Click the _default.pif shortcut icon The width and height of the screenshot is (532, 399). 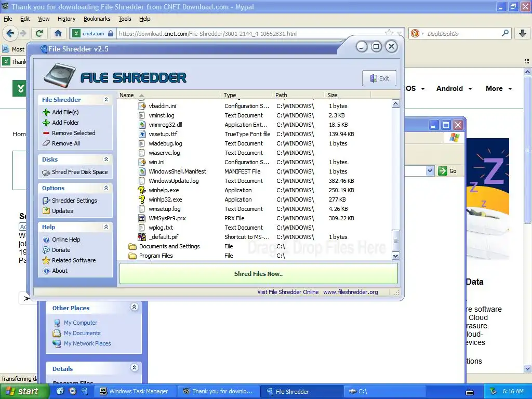(141, 237)
